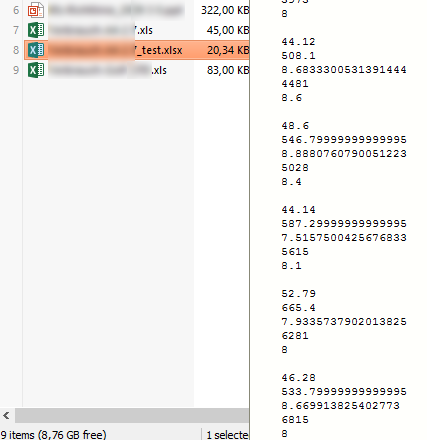427x440 pixels.
Task: Click the value 7.5157500425676833
Action: [344, 238]
